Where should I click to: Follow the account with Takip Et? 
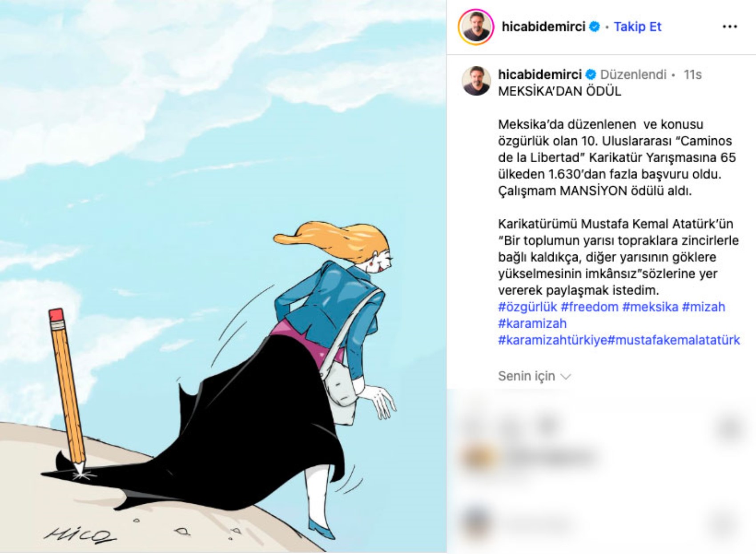click(x=638, y=27)
